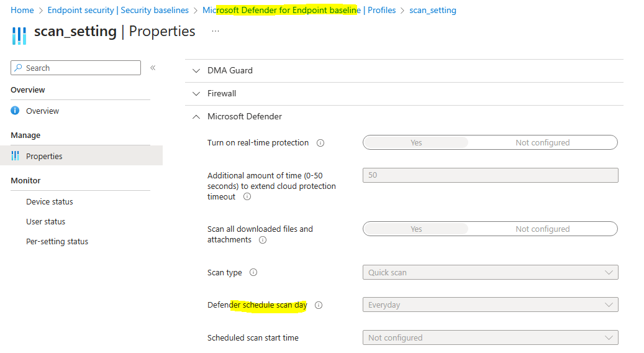Go to Home breadcrumb
644x353 pixels.
[22, 11]
